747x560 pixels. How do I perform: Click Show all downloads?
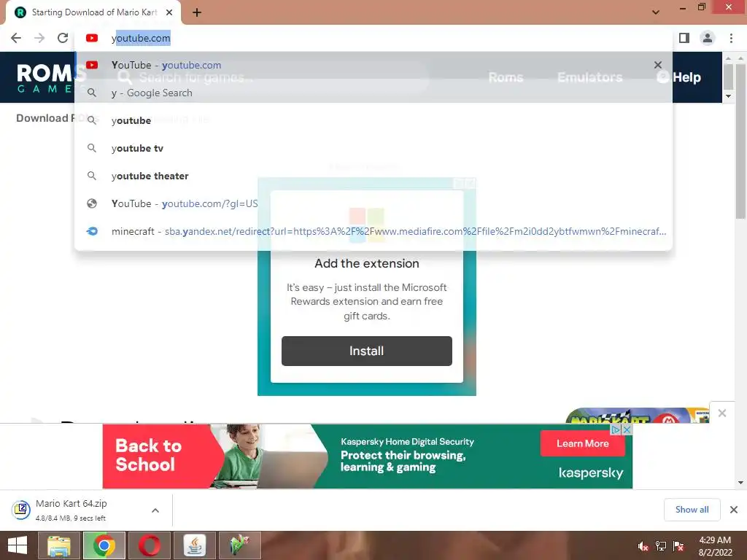pos(692,510)
